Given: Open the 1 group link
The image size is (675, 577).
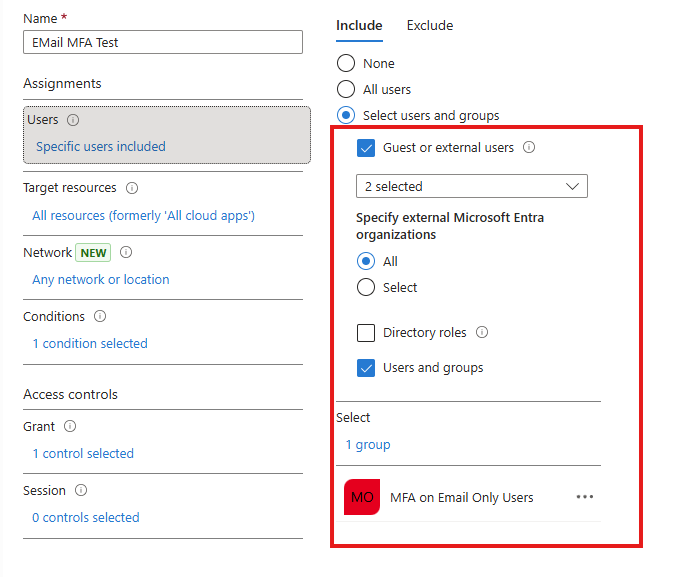Looking at the screenshot, I should coord(368,444).
